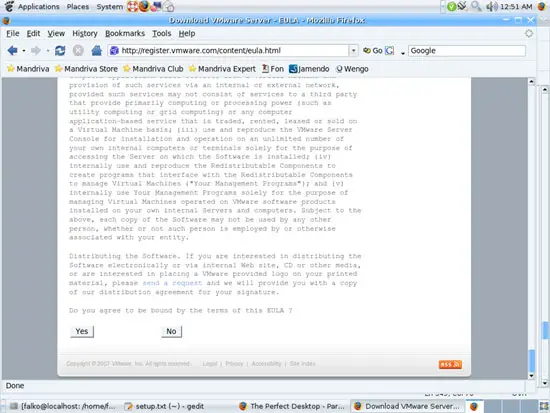Follow the 'send a request' link
Viewport: 550px width, 413px height.
coord(172,283)
